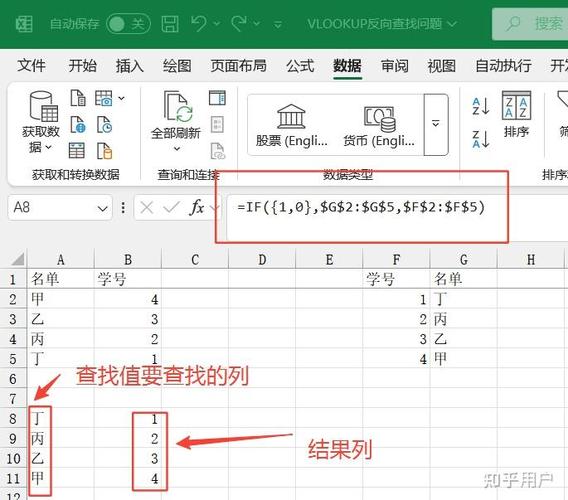Select row 6 header

(x=13, y=379)
